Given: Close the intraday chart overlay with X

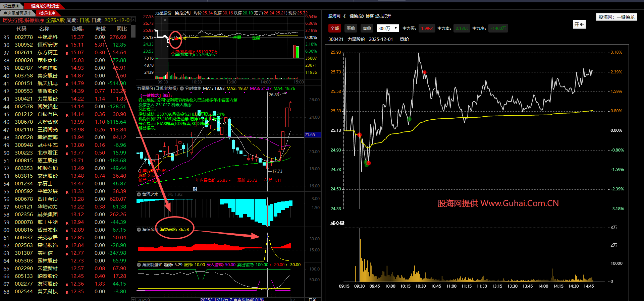Looking at the screenshot, I should click(165, 20).
